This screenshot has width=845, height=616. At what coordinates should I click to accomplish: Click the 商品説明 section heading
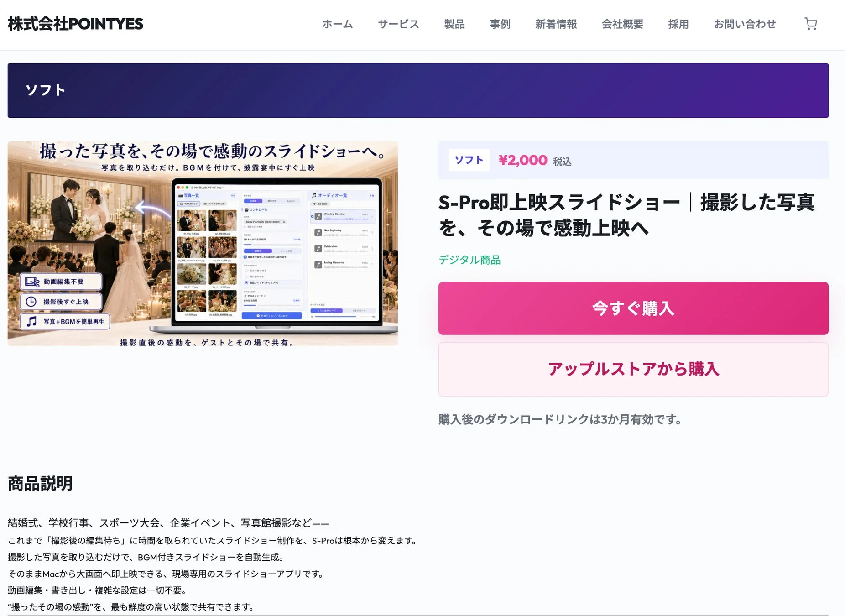40,484
